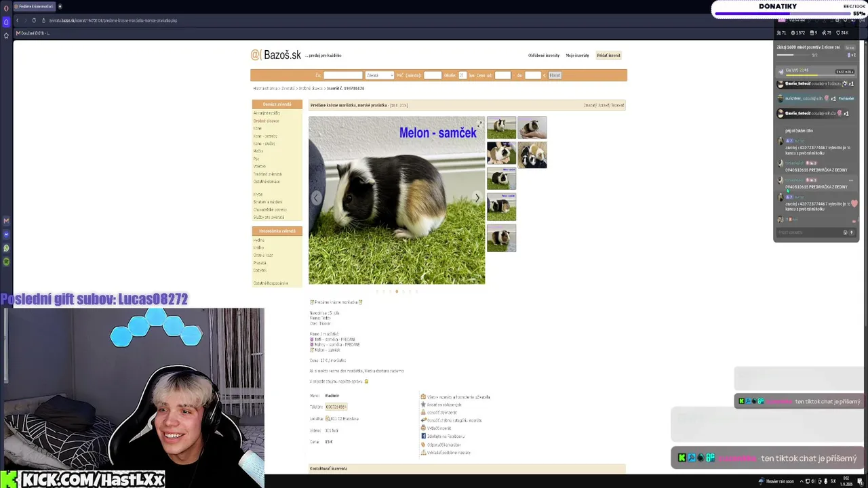Click the browser address bar URL

point(113,20)
